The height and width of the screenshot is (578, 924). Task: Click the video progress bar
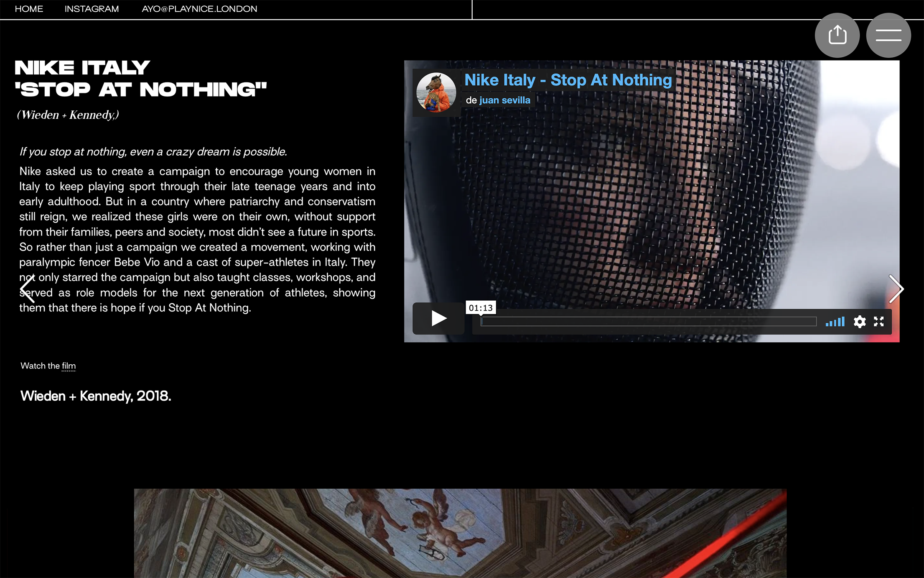(648, 321)
